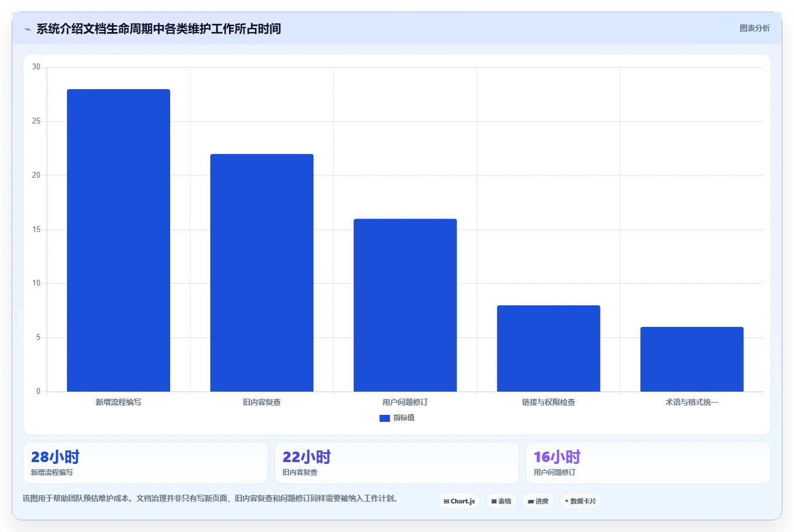Image resolution: width=794 pixels, height=532 pixels.
Task: Click the 指标值 legend label
Action: coord(404,418)
